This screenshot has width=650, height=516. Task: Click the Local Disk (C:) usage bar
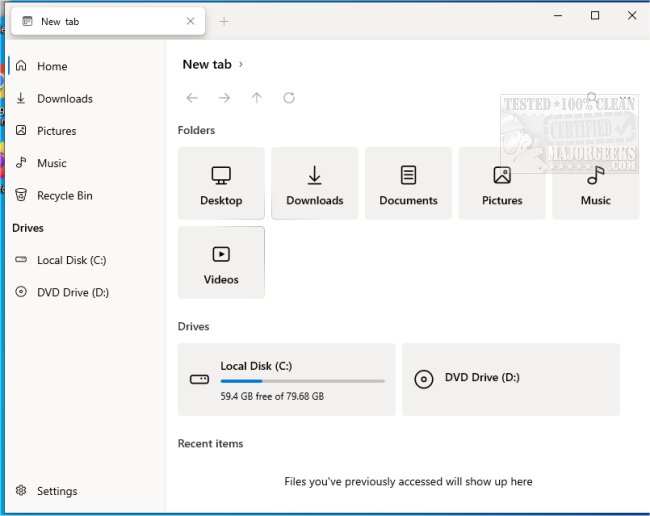[x=302, y=381]
